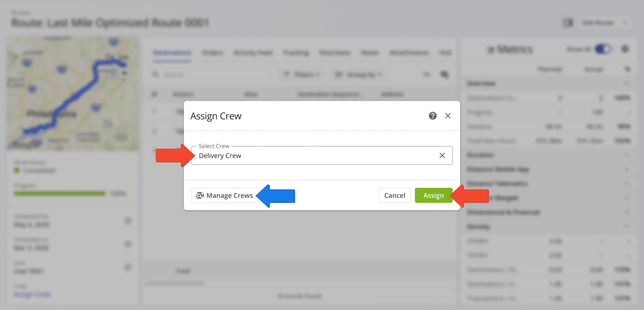Toggle side panel icon beside Edit Route
Image resolution: width=644 pixels, height=310 pixels.
click(568, 23)
